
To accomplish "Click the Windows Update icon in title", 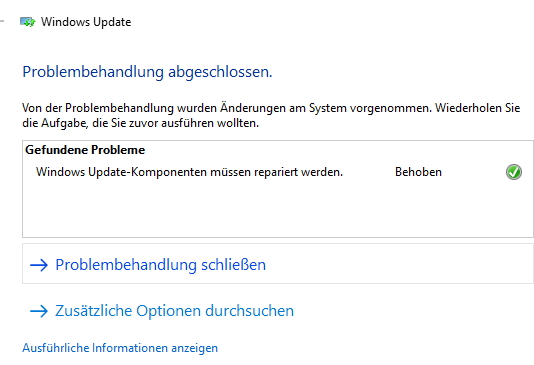I will [28, 22].
